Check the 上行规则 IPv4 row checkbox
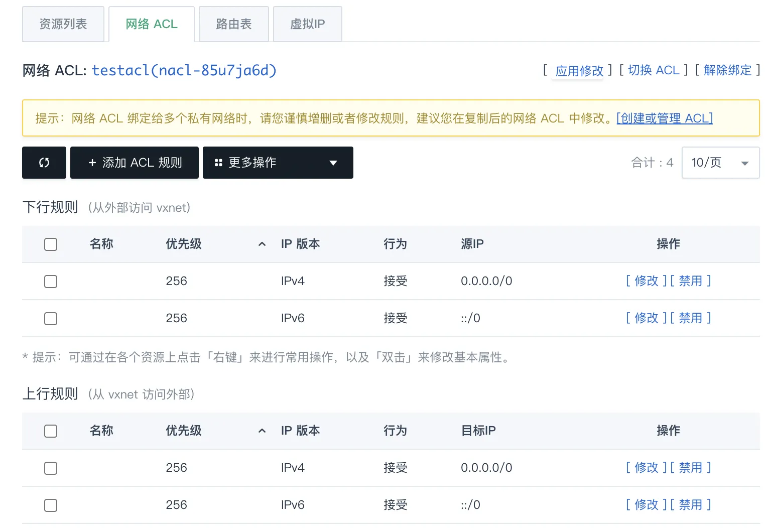The height and width of the screenshot is (532, 770). coord(51,468)
